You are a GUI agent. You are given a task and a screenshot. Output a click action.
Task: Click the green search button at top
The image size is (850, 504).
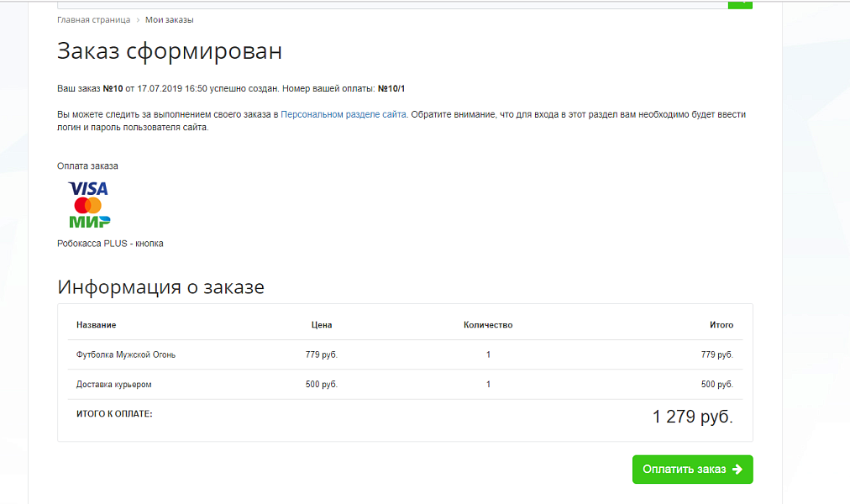click(740, 3)
